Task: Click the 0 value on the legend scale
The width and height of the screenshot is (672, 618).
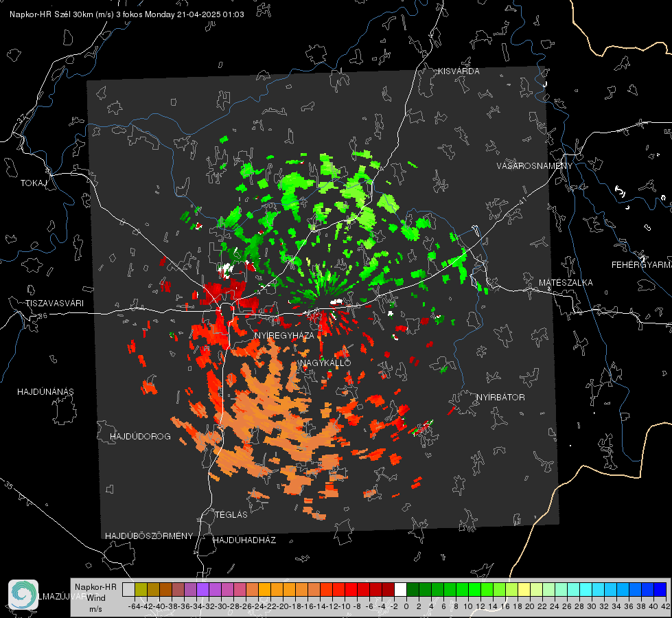Action: (406, 606)
